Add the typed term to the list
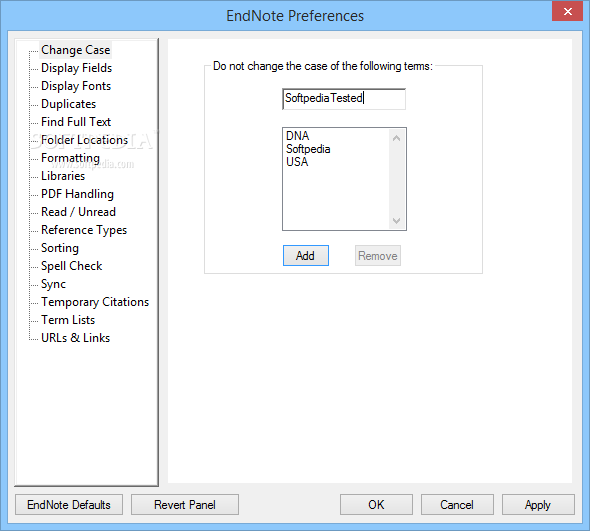The width and height of the screenshot is (590, 531). tap(306, 256)
